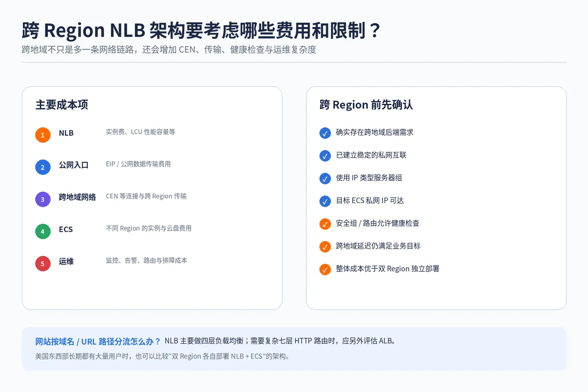Click the checklist text 安全组 / 路由允许健康检查
588x392 pixels.
378,223
